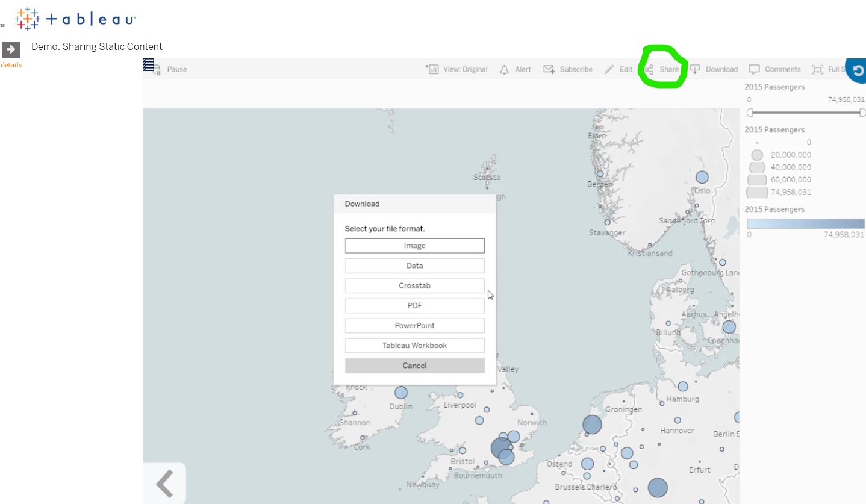Click the Download dialog title
This screenshot has height=504, width=866.
[x=362, y=204]
